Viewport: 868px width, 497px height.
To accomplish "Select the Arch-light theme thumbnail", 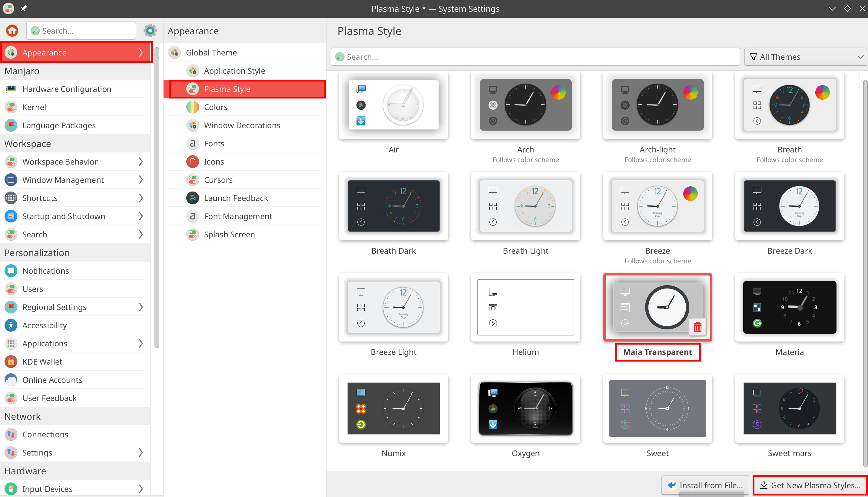I will (658, 105).
